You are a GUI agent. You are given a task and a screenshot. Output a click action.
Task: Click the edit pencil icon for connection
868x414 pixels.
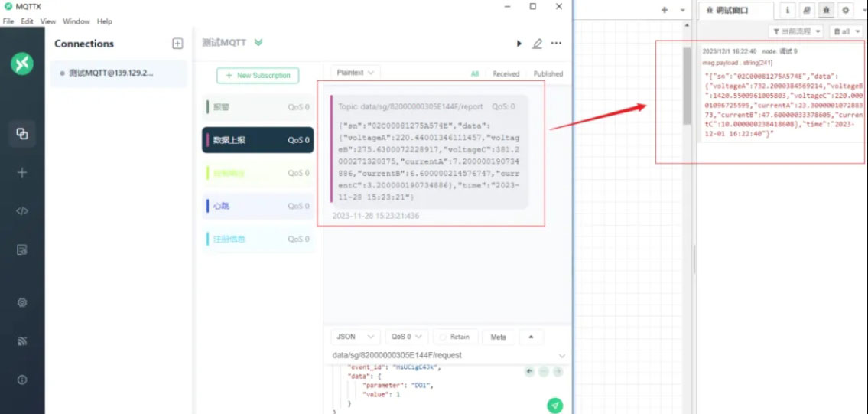coord(537,44)
